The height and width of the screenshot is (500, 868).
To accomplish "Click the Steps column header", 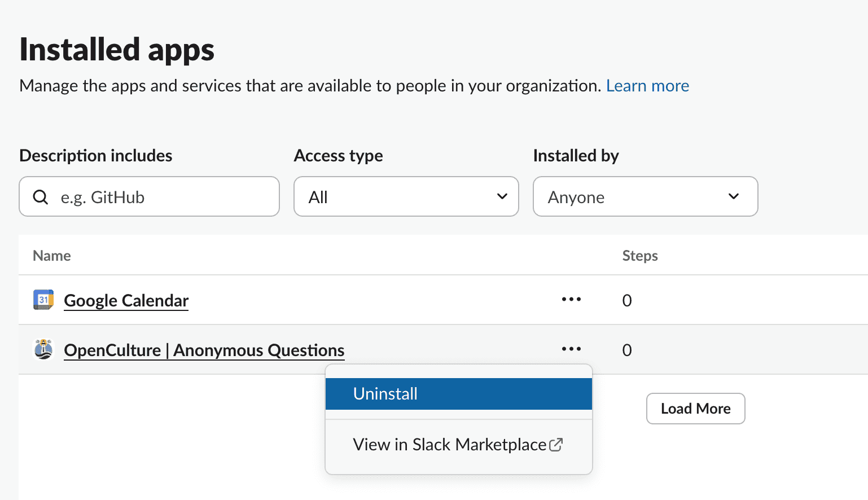I will tap(640, 255).
